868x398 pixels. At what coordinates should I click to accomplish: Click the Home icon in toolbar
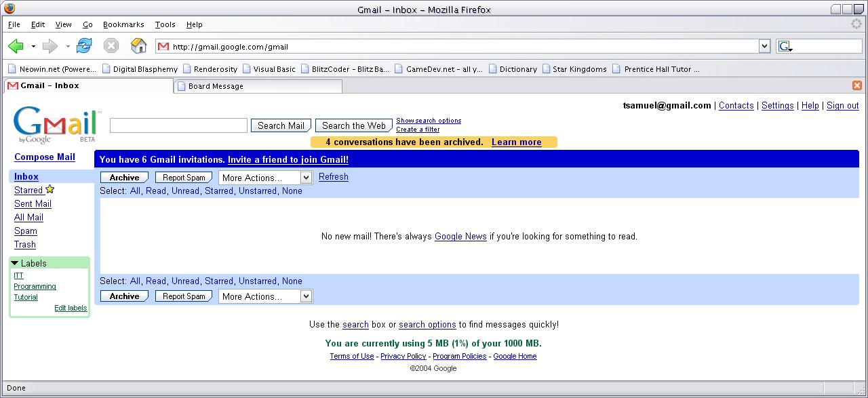(138, 46)
